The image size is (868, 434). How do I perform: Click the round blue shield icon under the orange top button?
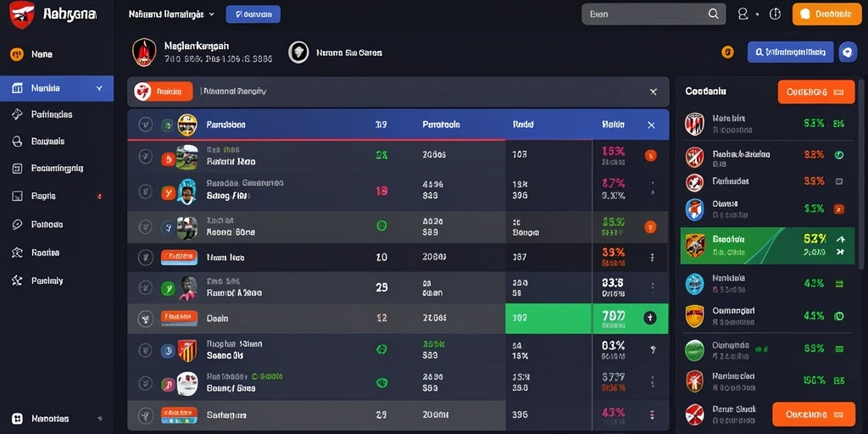pos(848,52)
